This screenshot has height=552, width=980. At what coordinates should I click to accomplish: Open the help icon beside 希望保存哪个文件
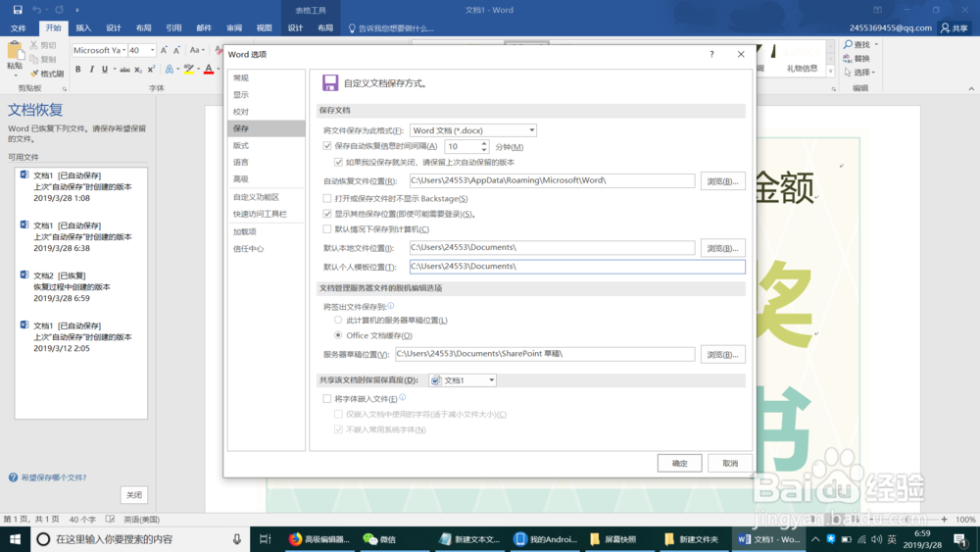click(13, 477)
